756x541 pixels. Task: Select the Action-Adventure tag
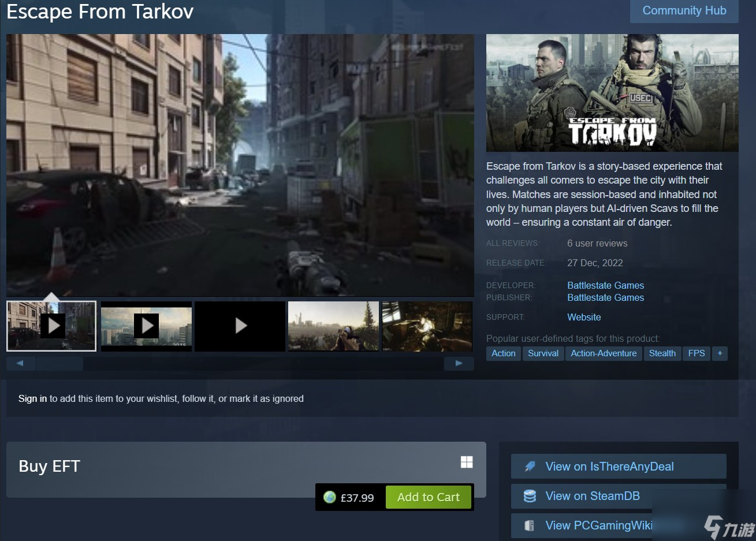(604, 353)
